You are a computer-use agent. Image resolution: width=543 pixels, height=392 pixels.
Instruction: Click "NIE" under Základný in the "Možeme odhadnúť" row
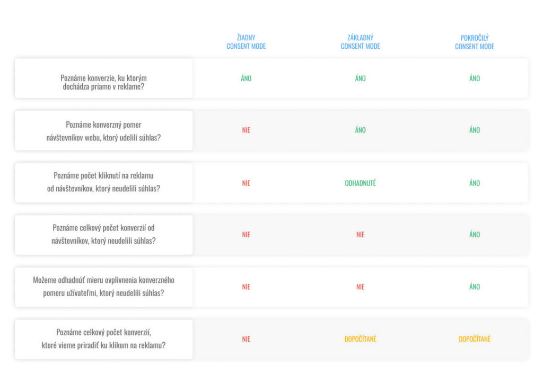pyautogui.click(x=361, y=287)
